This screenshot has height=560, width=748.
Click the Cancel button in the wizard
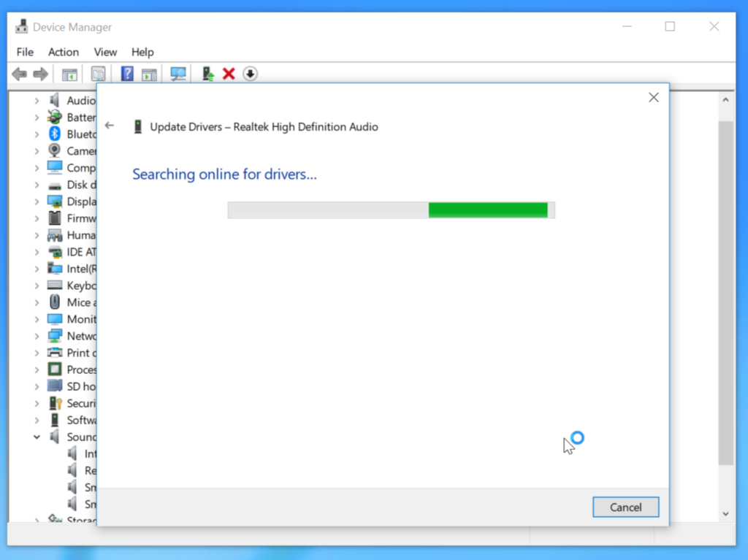625,507
